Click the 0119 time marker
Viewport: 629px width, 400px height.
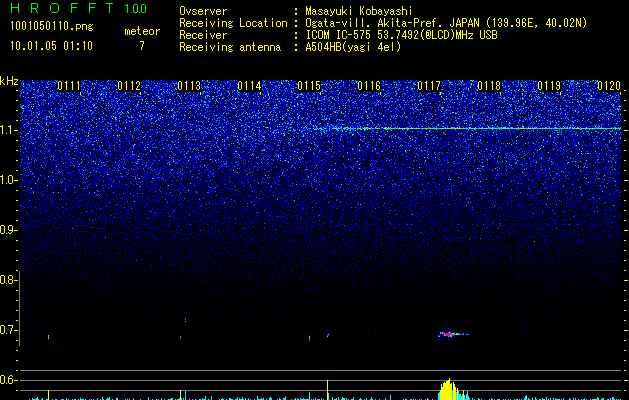point(549,86)
